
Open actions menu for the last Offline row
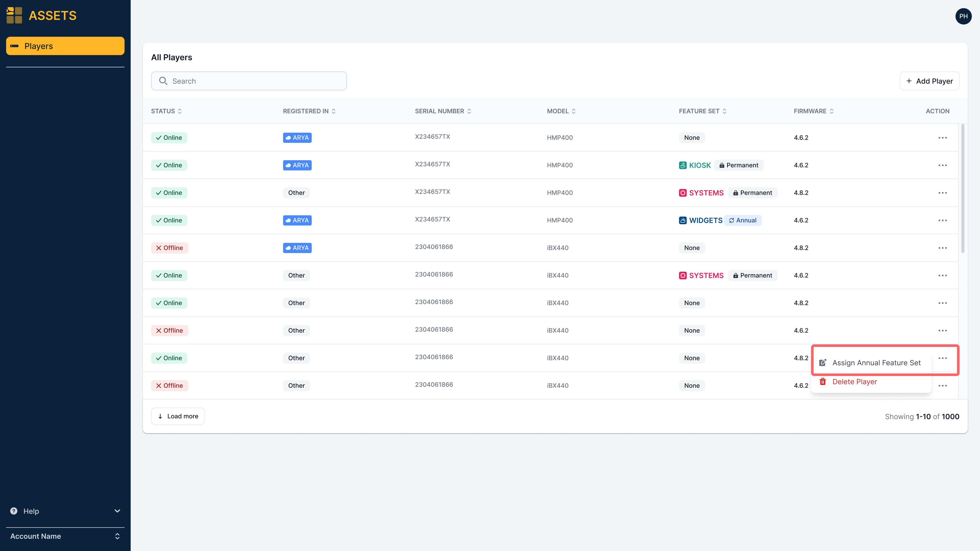942,386
